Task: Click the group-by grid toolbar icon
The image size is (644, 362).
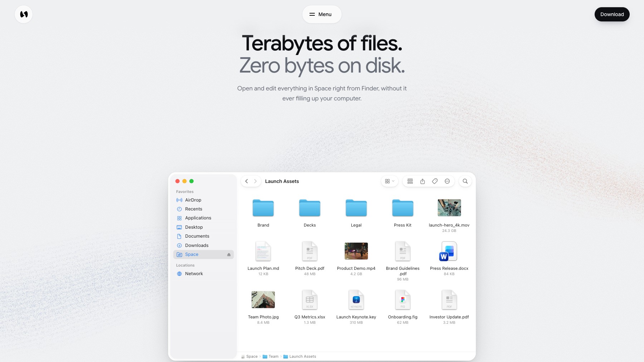Action: point(410,181)
